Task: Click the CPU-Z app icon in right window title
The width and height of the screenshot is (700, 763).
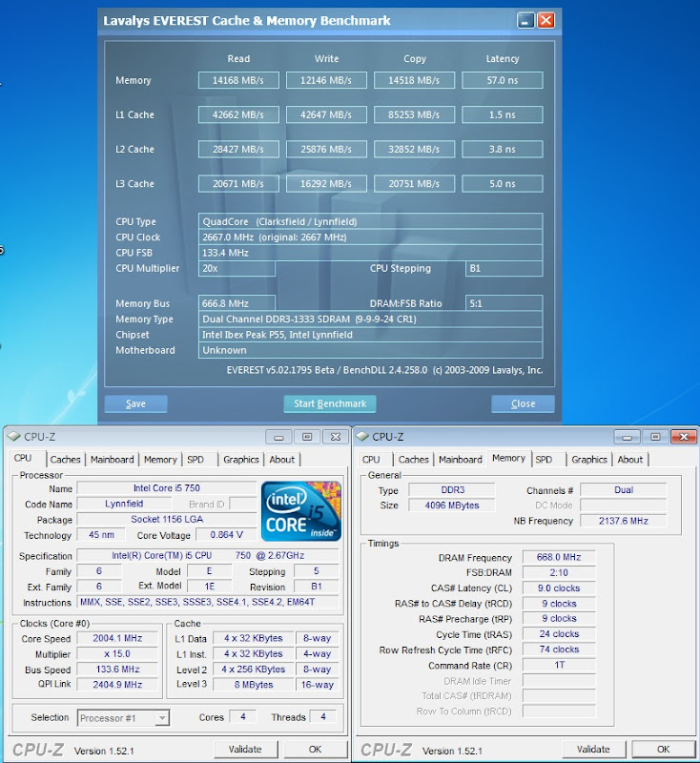Action: [x=363, y=437]
